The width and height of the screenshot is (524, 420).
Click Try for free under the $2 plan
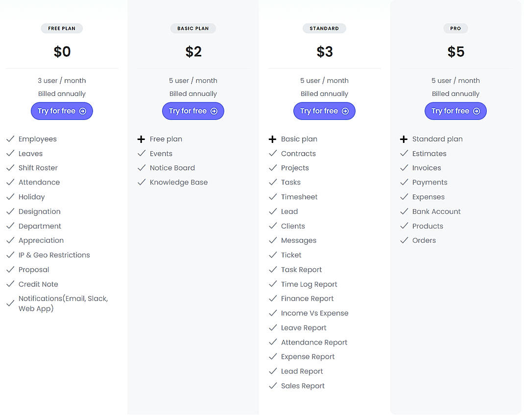click(193, 111)
